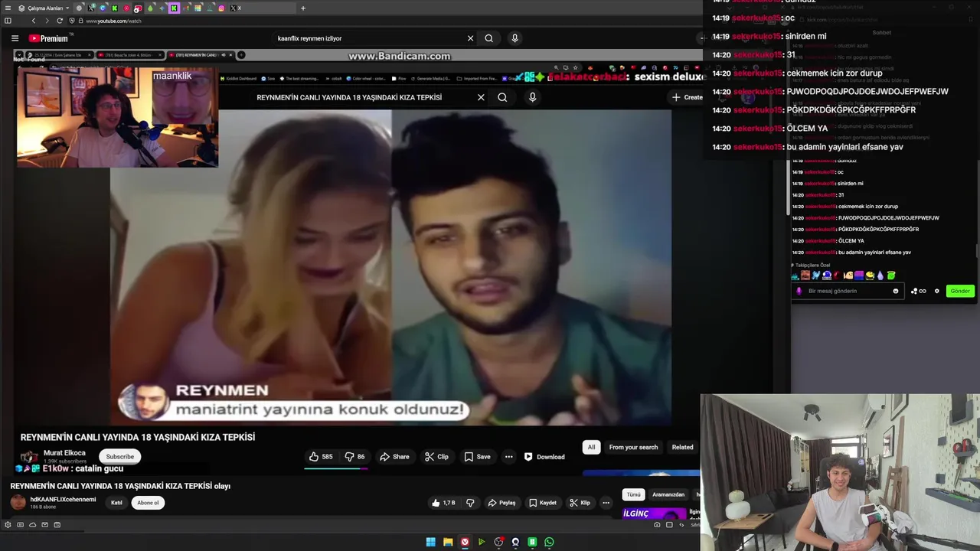The image size is (980, 551).
Task: Open the YouTube hamburger guide menu
Action: click(15, 38)
